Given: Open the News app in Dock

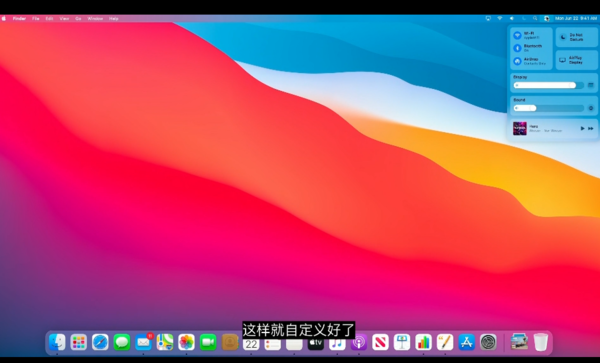Looking at the screenshot, I should (x=380, y=342).
